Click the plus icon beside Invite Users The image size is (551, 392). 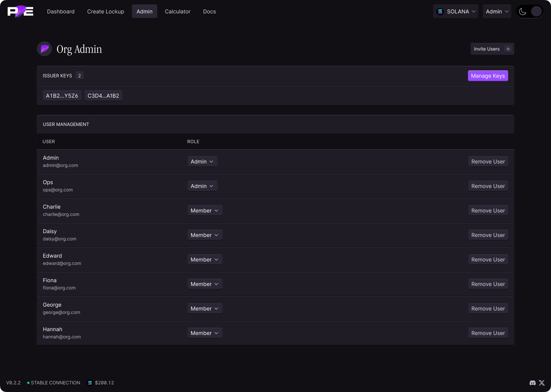pyautogui.click(x=508, y=49)
